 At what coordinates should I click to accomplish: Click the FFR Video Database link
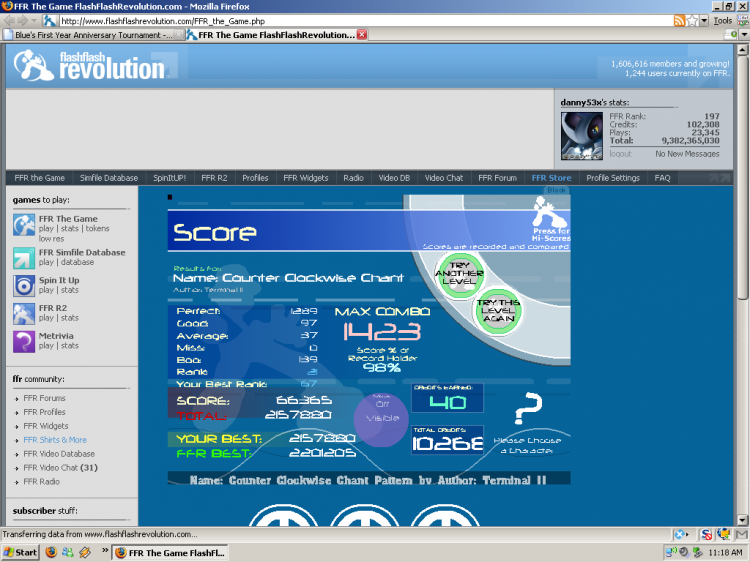(x=59, y=453)
